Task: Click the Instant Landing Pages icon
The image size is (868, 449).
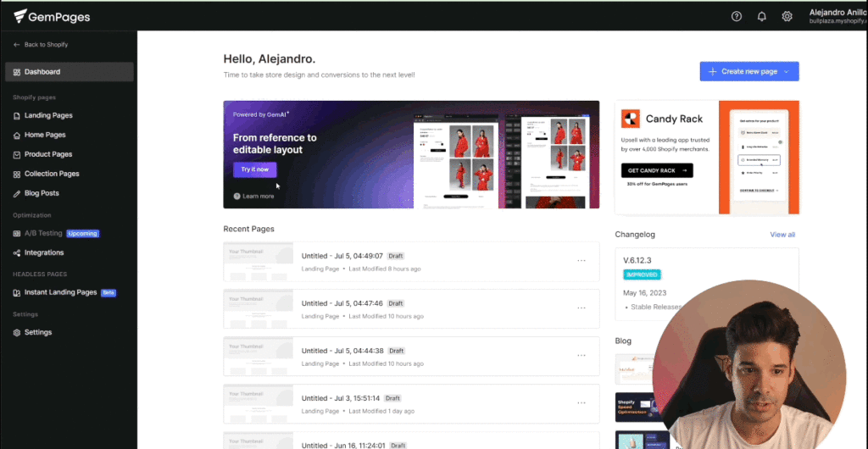Action: tap(17, 292)
